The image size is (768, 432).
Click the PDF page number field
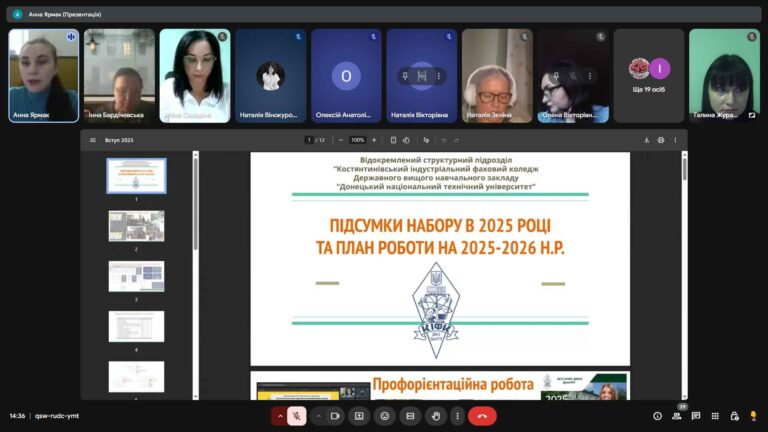pos(309,140)
